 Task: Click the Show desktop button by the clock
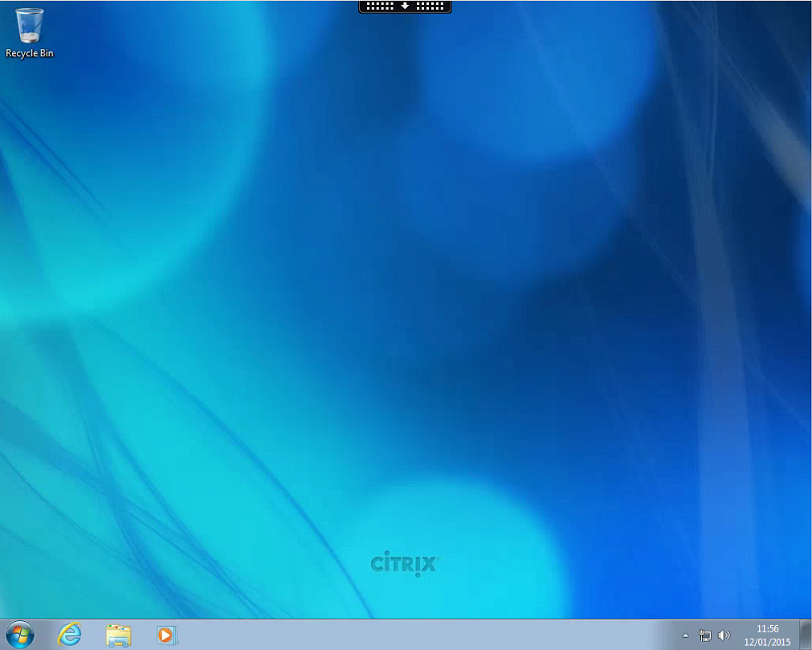click(806, 635)
